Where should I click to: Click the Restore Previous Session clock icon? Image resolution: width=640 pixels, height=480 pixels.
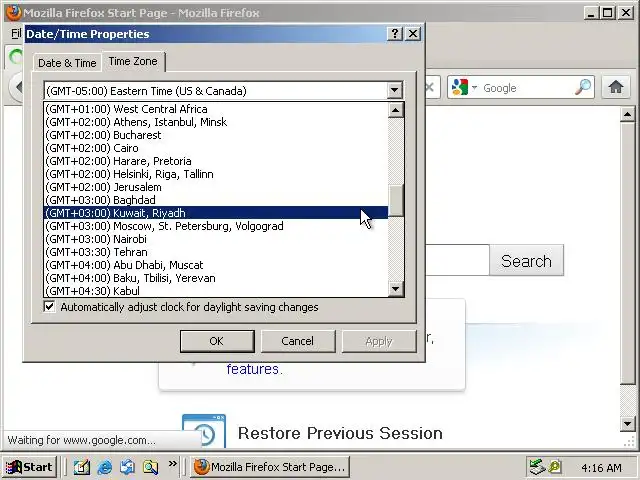click(204, 432)
